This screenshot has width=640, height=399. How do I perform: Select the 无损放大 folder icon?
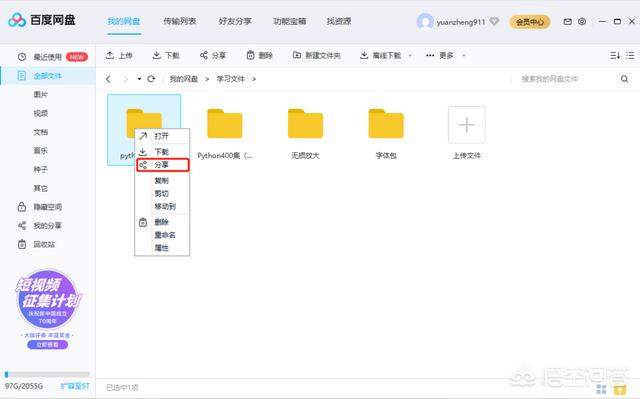(x=305, y=123)
